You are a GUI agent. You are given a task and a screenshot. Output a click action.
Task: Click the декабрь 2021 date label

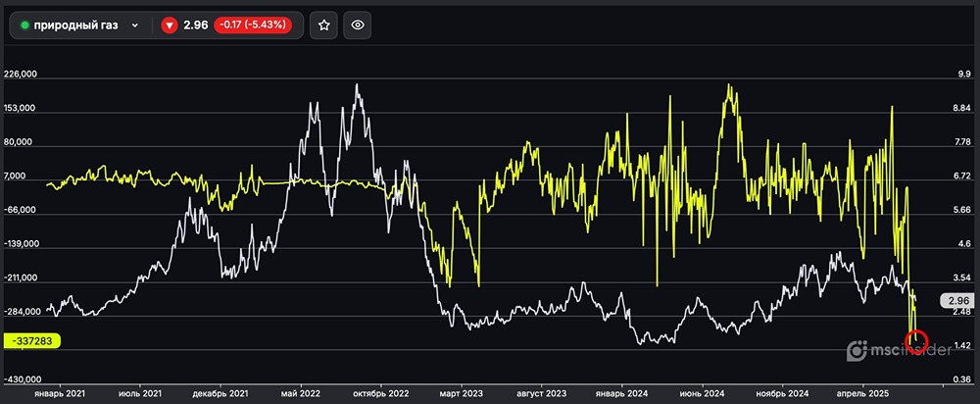tap(220, 394)
